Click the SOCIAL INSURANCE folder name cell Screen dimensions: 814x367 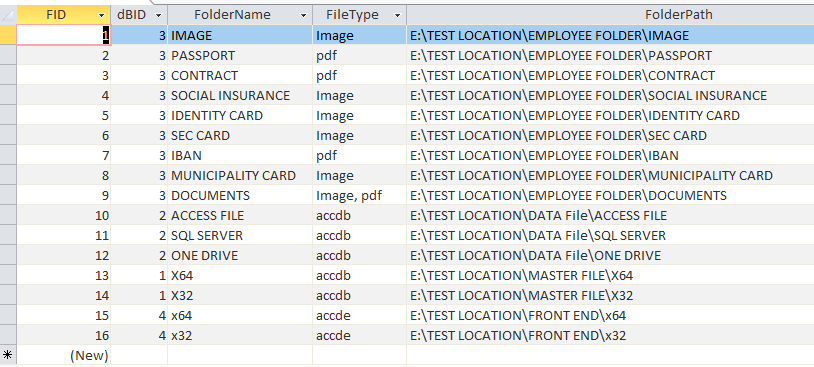(x=240, y=96)
